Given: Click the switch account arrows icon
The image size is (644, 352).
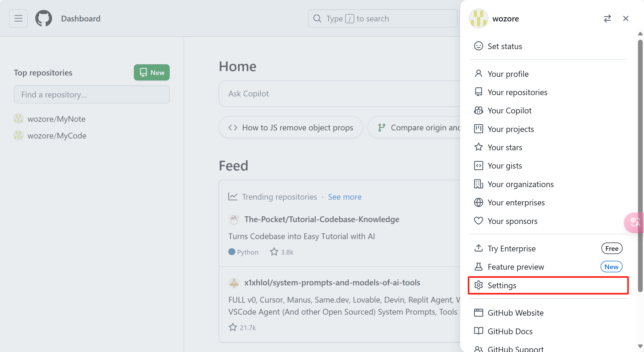Looking at the screenshot, I should [x=607, y=19].
